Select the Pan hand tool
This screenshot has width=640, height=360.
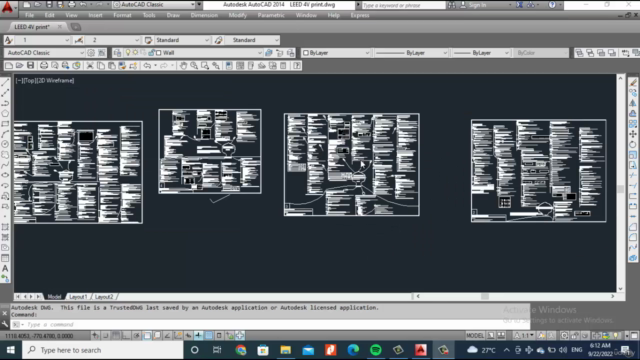(183, 65)
